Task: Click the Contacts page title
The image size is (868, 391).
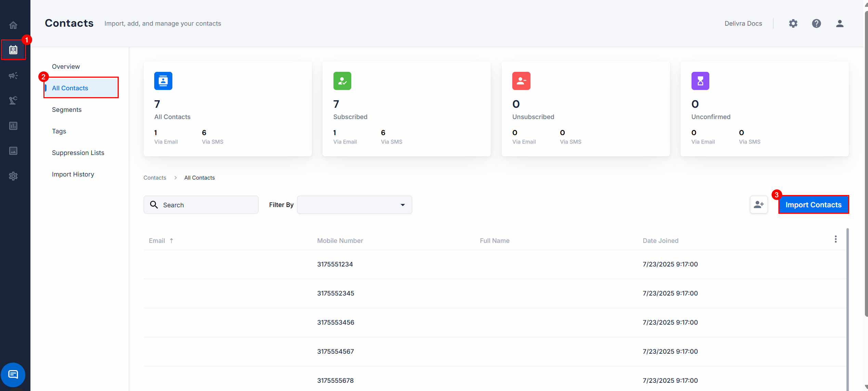Action: (69, 23)
